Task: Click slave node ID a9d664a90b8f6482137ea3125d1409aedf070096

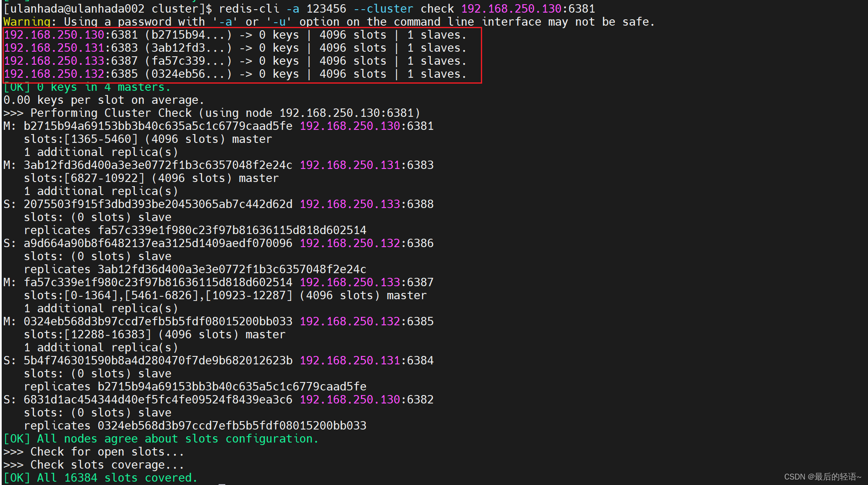Action: [x=158, y=243]
